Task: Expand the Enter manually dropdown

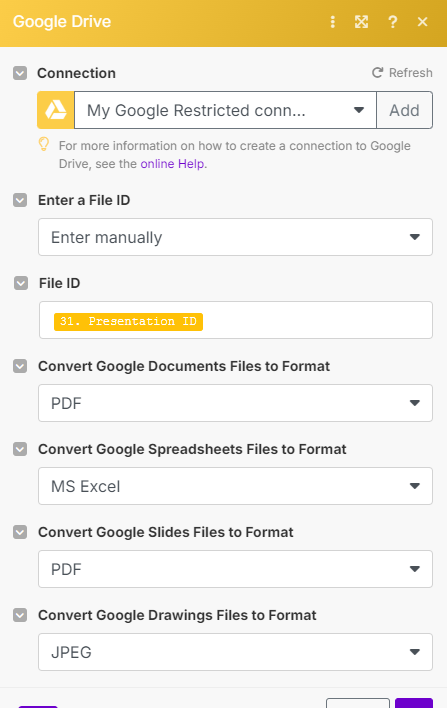Action: click(x=235, y=237)
